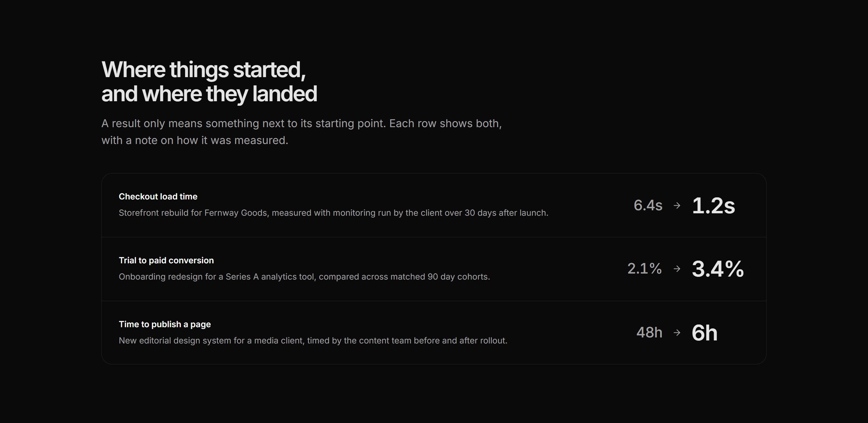Click the arrow icon after 2.1%

[x=677, y=269]
